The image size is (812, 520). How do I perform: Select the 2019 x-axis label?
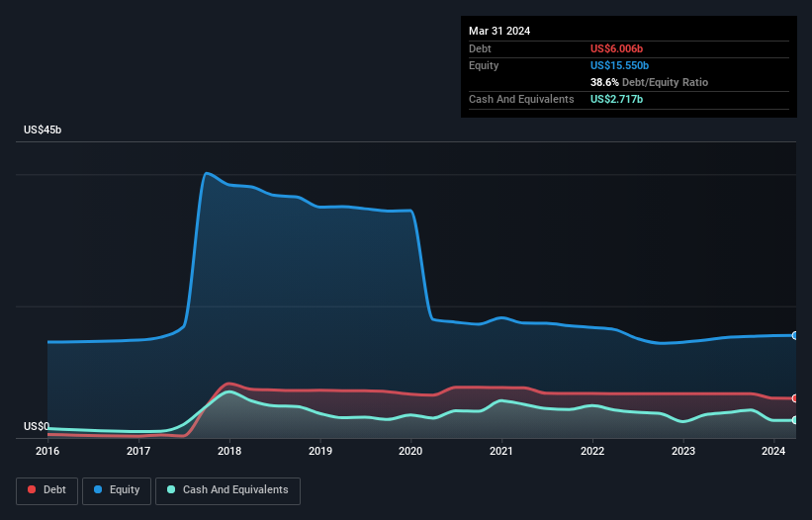coord(320,451)
